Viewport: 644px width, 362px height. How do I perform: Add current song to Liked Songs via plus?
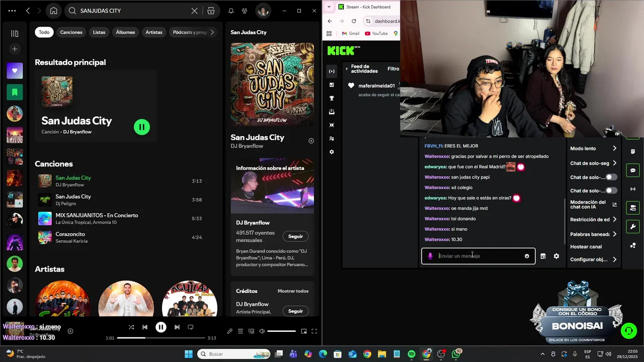(x=70, y=331)
